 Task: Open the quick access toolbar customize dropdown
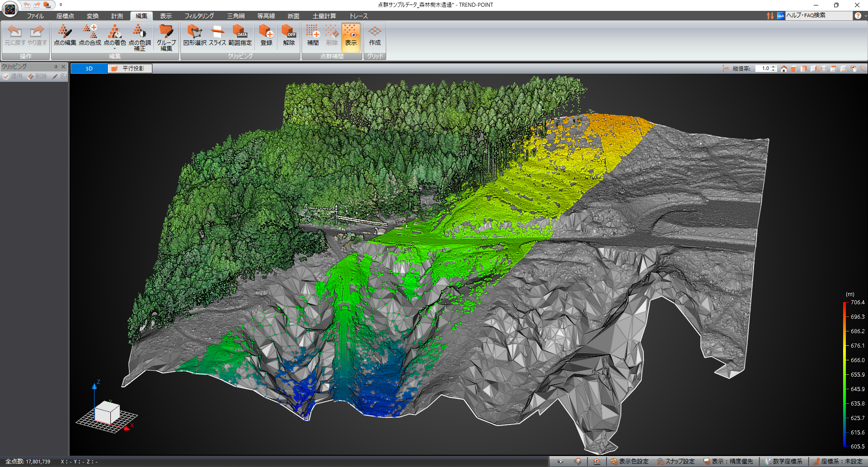(61, 5)
